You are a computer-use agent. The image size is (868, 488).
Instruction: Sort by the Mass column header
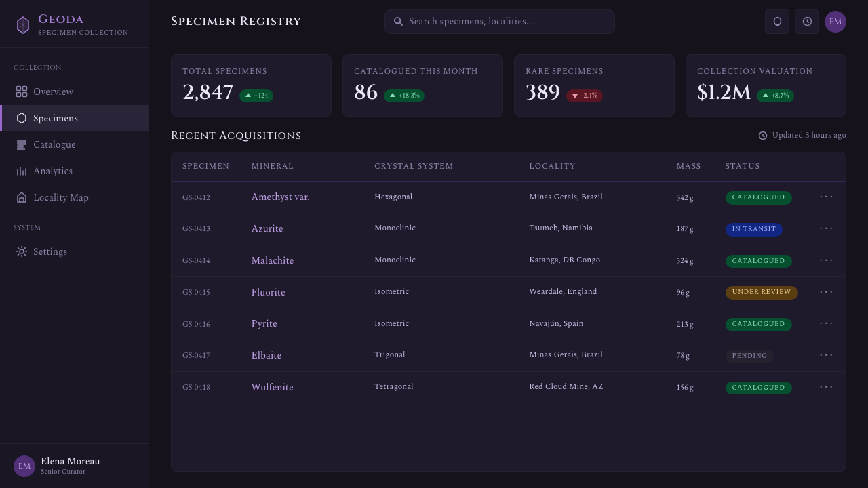[688, 166]
